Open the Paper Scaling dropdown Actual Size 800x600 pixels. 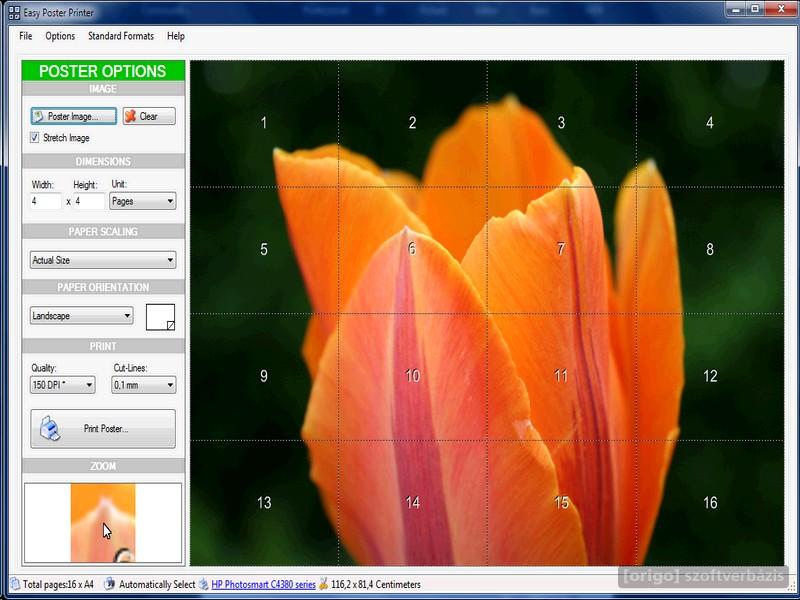tap(103, 260)
